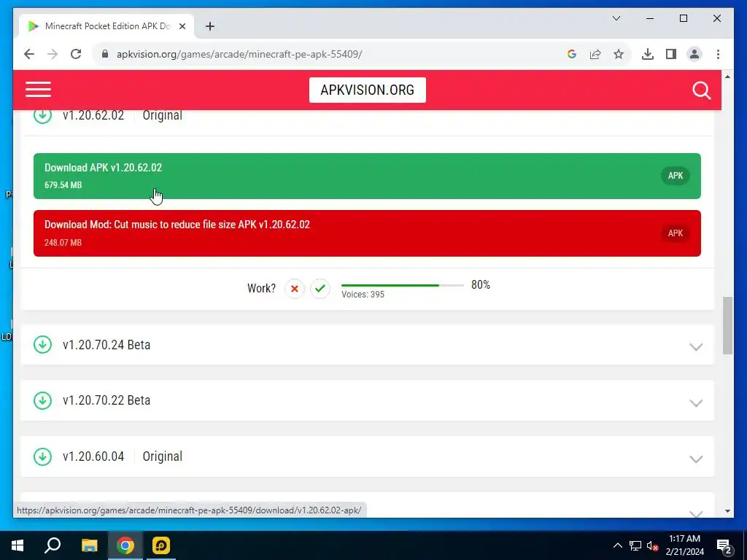Expand v1.20.70.24 Beta chevron

coord(696,346)
